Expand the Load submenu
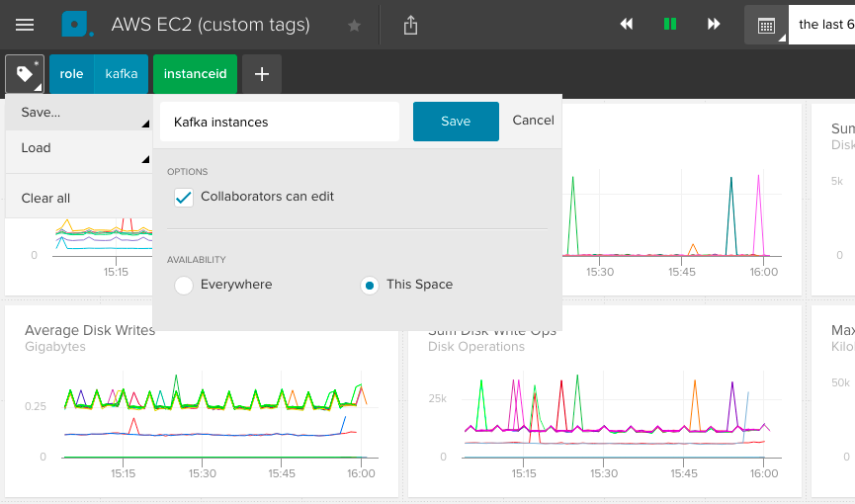The image size is (855, 504). point(77,148)
